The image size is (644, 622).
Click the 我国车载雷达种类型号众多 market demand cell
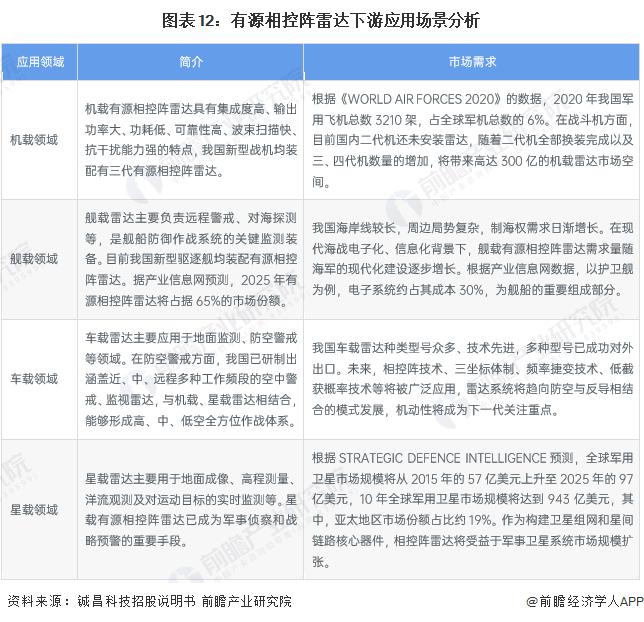point(472,379)
